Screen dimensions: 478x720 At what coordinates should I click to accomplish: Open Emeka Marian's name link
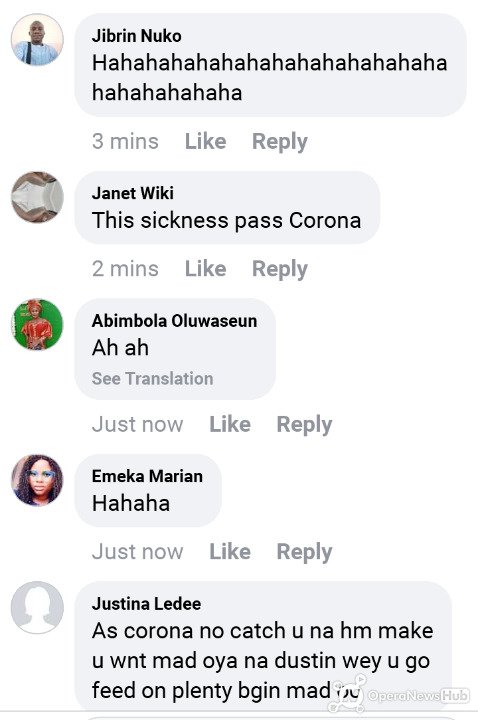coord(147,476)
